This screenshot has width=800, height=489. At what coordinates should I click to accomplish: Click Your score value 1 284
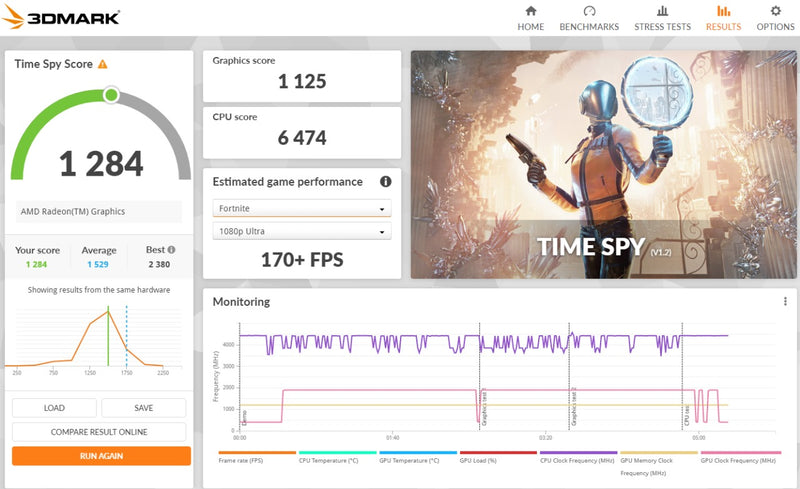click(36, 264)
